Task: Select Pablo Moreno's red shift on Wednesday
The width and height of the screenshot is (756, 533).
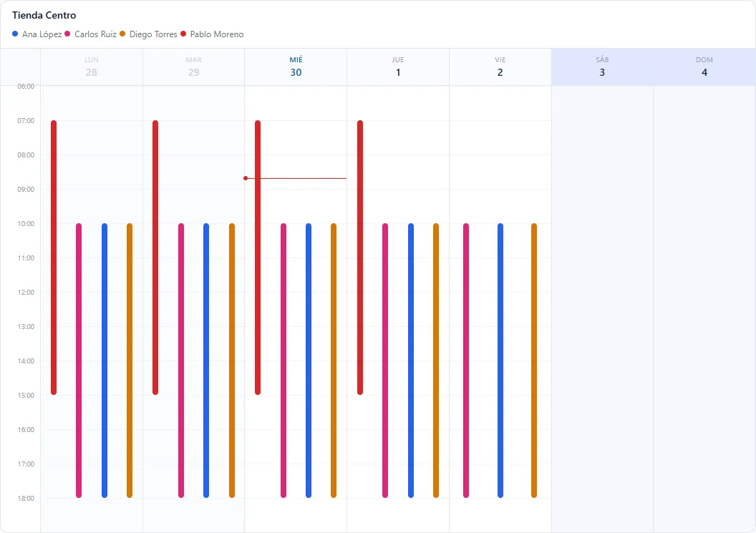Action: pyautogui.click(x=258, y=258)
